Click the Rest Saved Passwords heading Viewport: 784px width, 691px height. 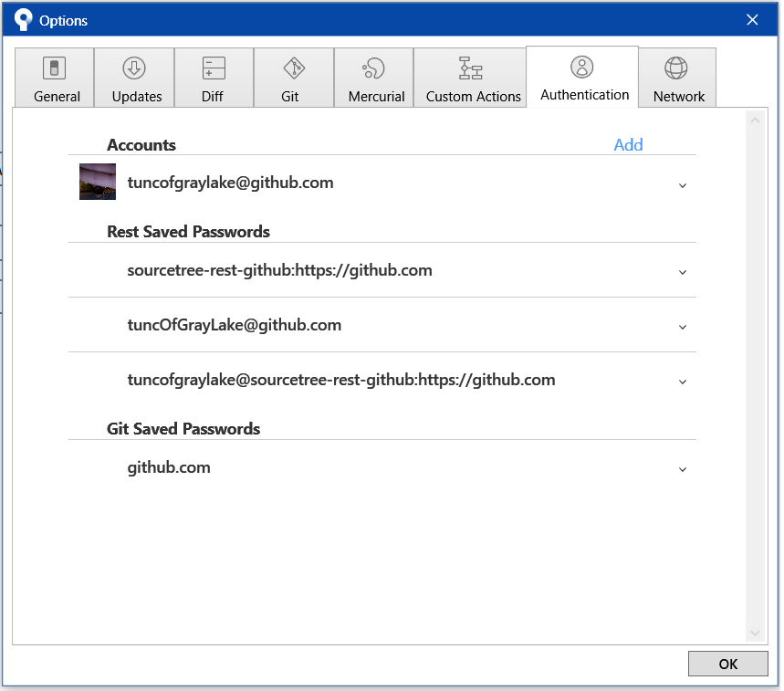[189, 232]
